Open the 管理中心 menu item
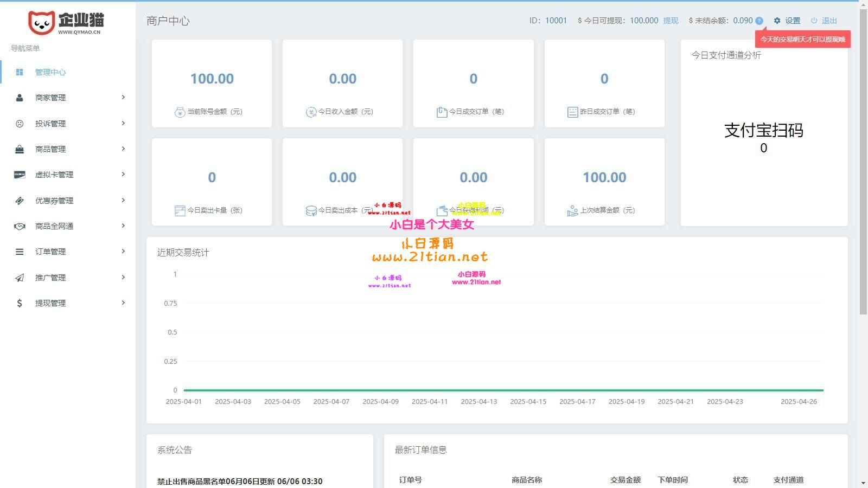 [x=50, y=72]
